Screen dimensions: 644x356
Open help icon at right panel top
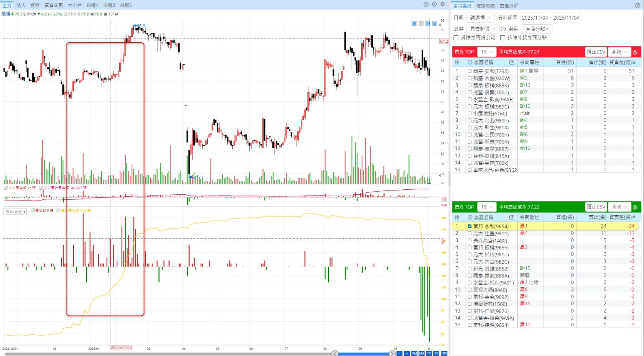[636, 6]
